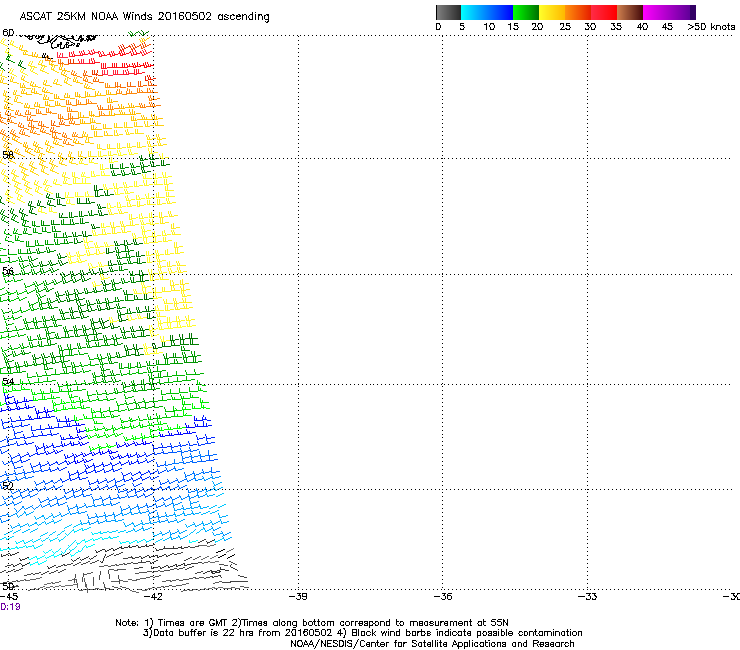Viewport: 740px width, 650px height.
Task: Click the gray 0–5 knots color bar segment
Action: tap(448, 12)
